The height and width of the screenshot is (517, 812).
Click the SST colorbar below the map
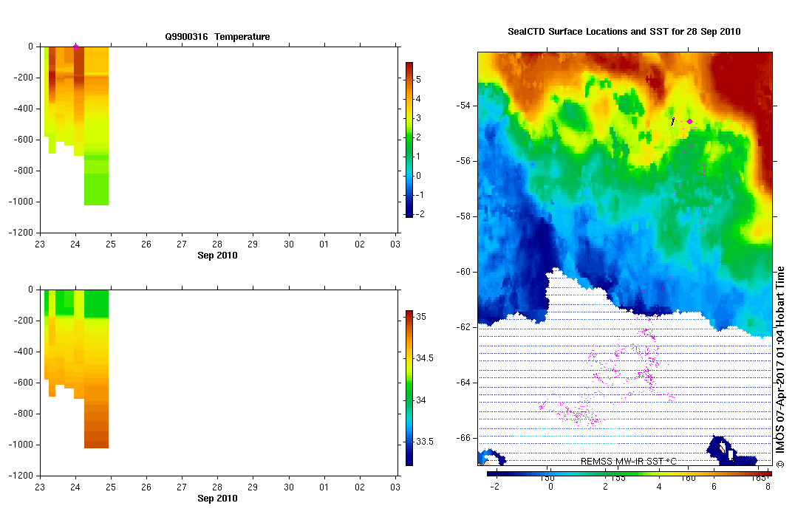(x=630, y=473)
